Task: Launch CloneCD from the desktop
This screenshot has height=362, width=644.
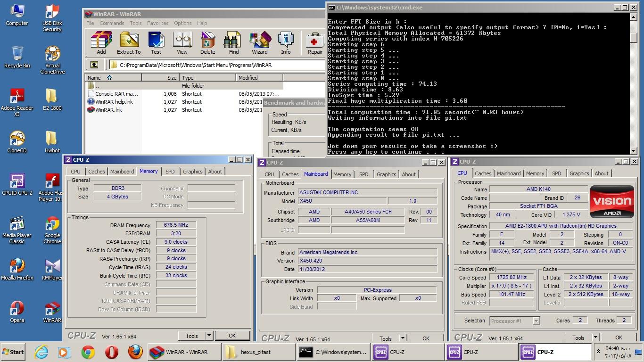Action: click(x=17, y=142)
